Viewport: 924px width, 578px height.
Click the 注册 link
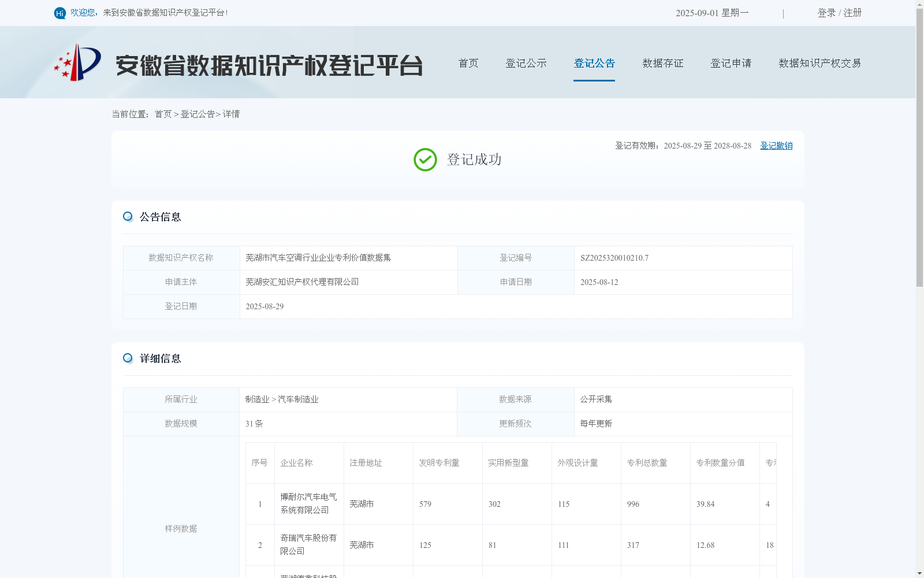coord(853,13)
